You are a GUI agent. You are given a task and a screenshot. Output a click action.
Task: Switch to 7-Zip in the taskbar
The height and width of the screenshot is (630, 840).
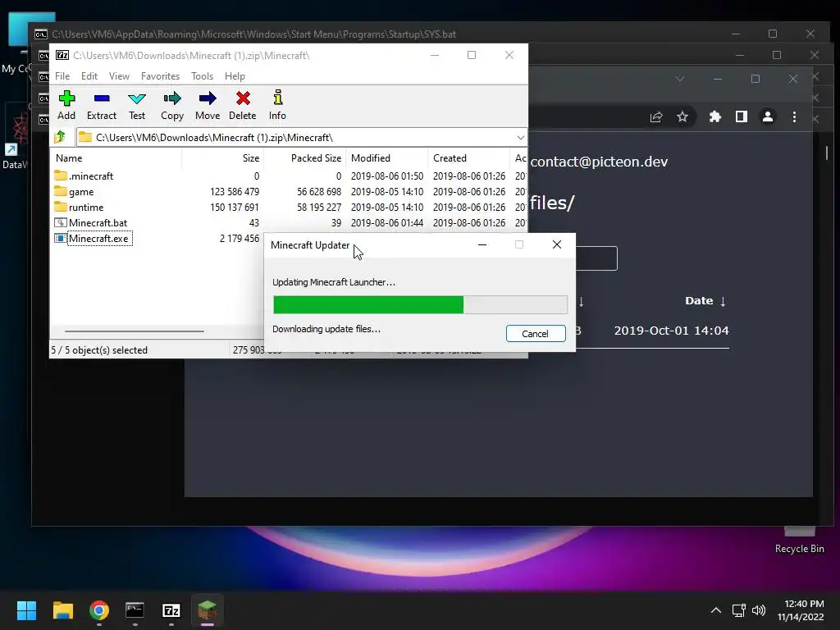tap(171, 610)
